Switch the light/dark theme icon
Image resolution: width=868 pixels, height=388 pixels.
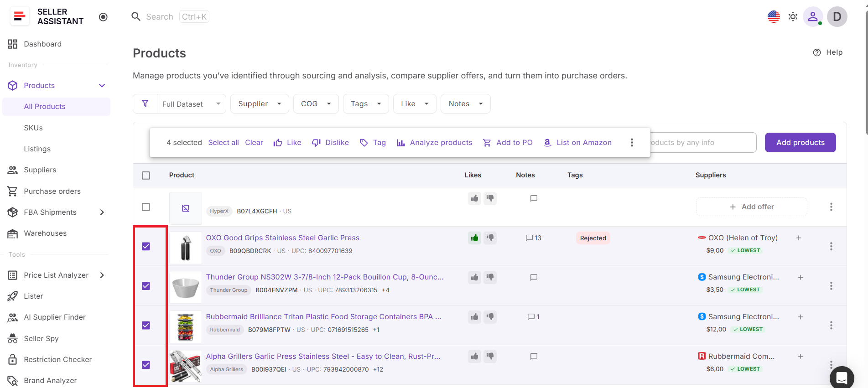pyautogui.click(x=793, y=17)
